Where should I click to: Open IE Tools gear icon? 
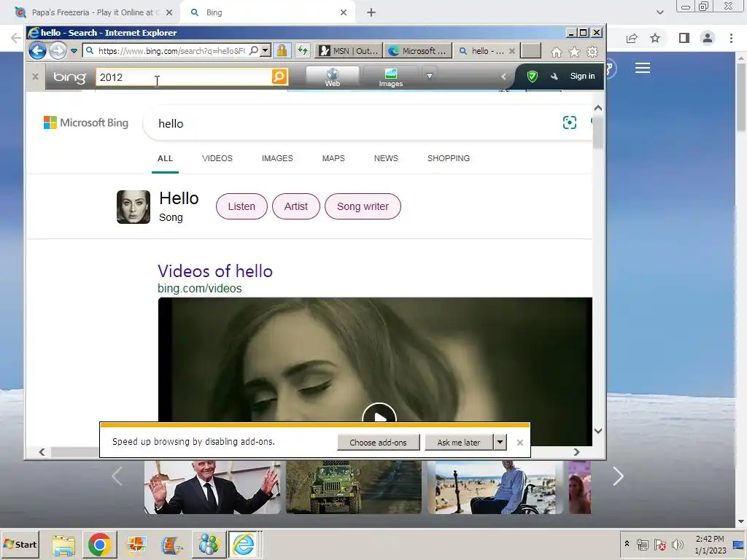(x=592, y=52)
